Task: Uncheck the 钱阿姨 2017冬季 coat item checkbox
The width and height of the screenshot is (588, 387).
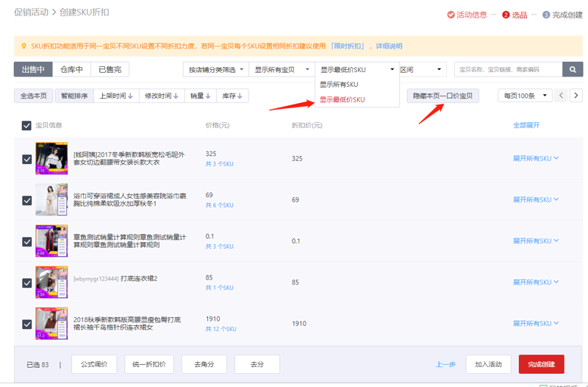Action: (x=26, y=159)
